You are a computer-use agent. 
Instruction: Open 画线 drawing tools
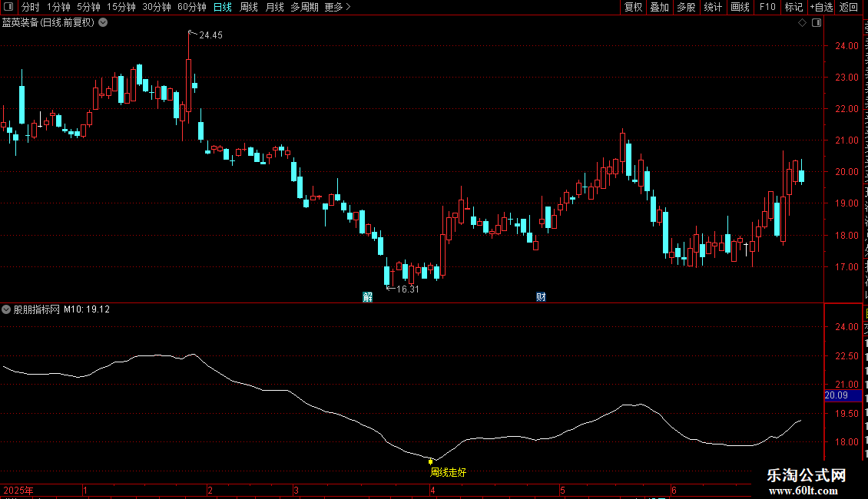coord(740,7)
